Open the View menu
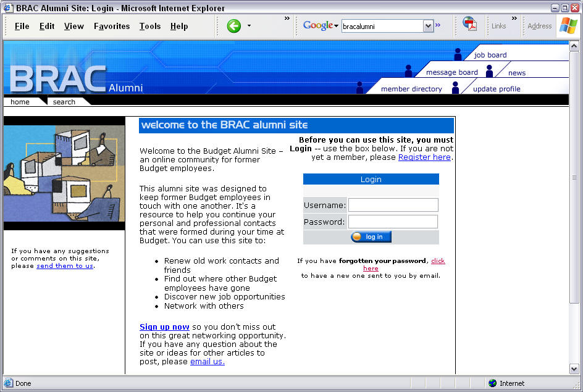The width and height of the screenshot is (583, 392). click(74, 26)
